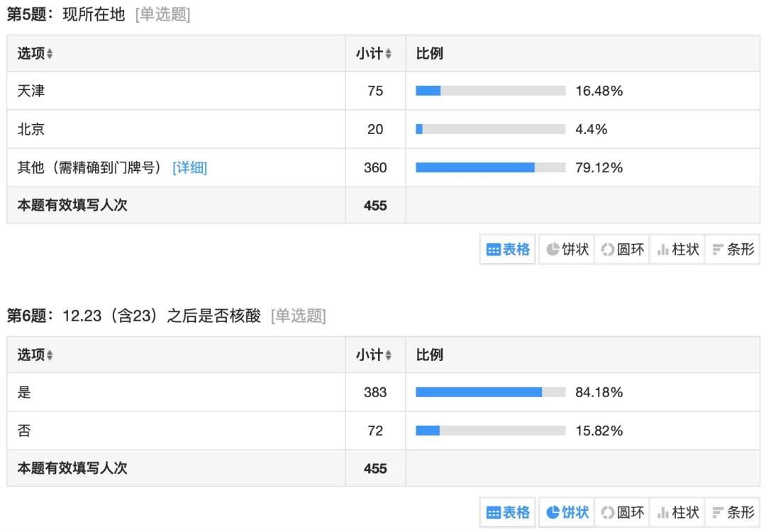Show question 5 as donut chart
This screenshot has width=766, height=532.
click(622, 250)
